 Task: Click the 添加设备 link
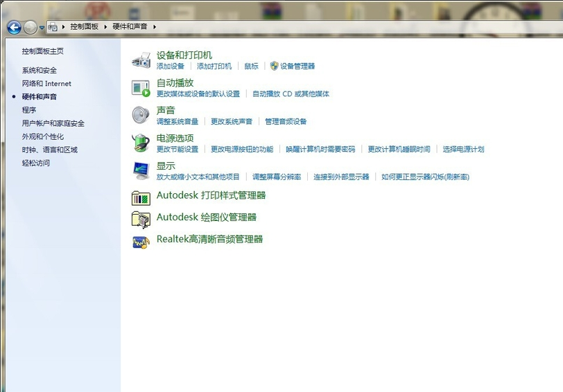170,66
